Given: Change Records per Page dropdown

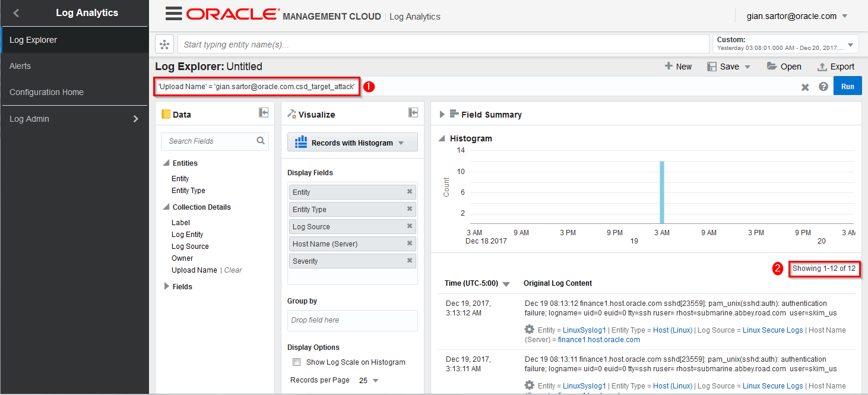Looking at the screenshot, I should (369, 380).
